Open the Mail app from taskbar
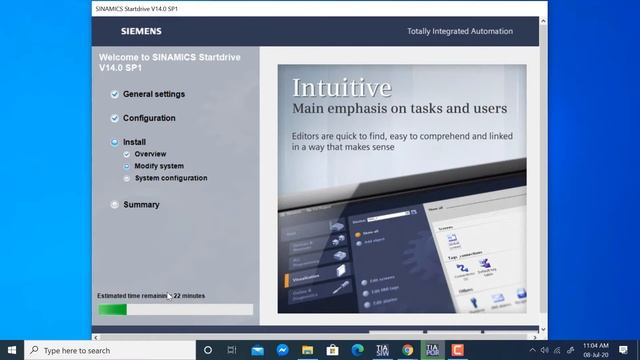 click(257, 350)
